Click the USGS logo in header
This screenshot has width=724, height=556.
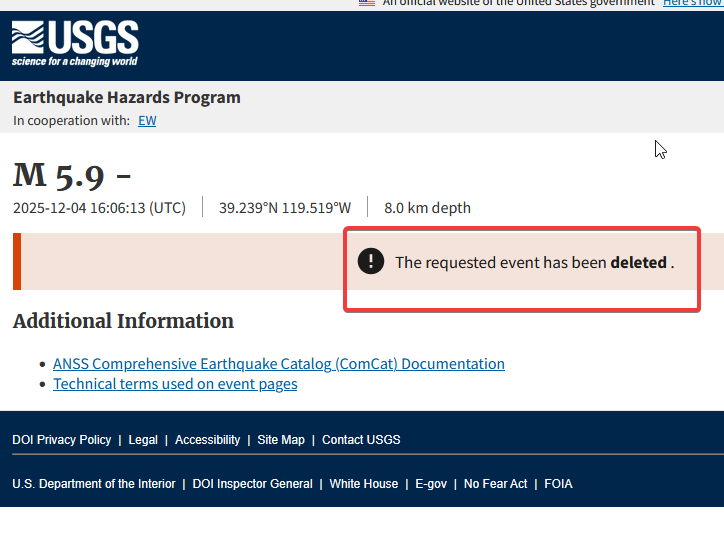[75, 44]
